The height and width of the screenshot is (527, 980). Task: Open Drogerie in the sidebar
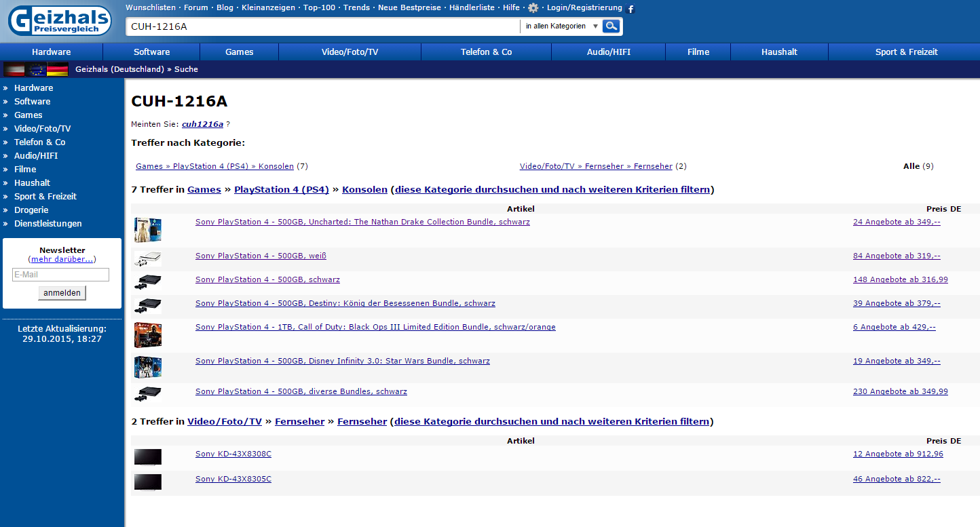point(31,210)
